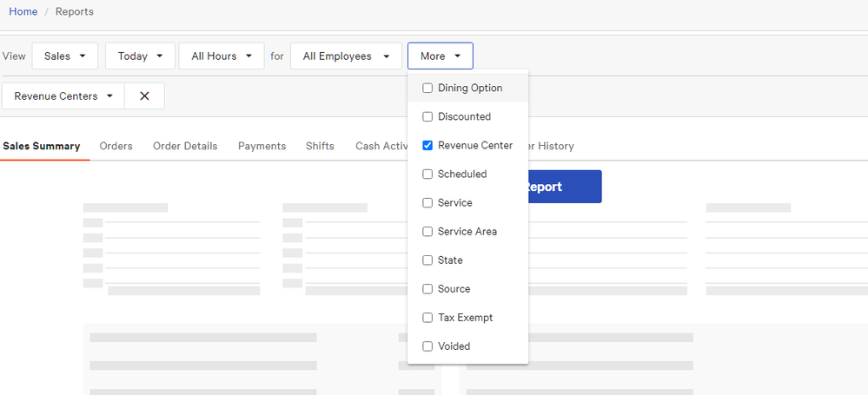This screenshot has width=868, height=395.
Task: Select the Service Area checkbox
Action: coord(427,232)
